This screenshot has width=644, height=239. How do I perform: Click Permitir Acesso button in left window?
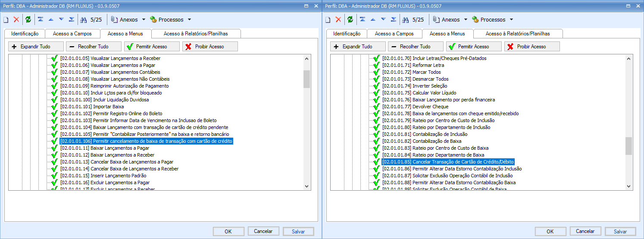pos(152,47)
